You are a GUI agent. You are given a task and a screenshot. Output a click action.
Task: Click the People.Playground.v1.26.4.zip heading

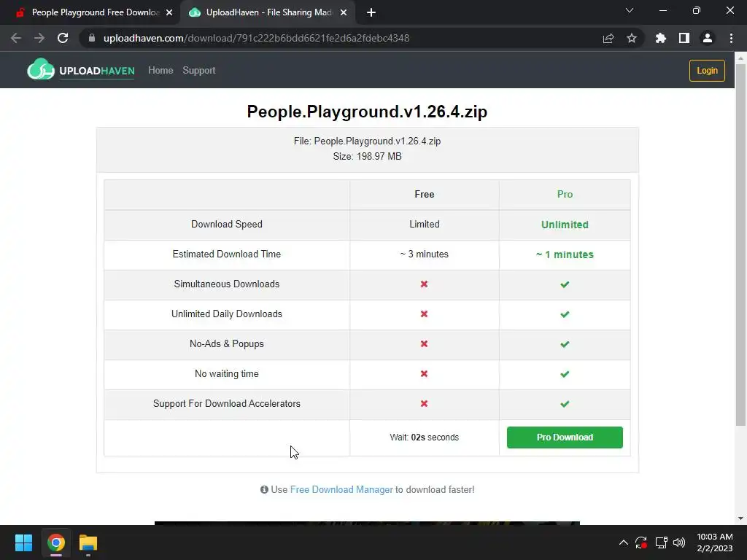367,112
